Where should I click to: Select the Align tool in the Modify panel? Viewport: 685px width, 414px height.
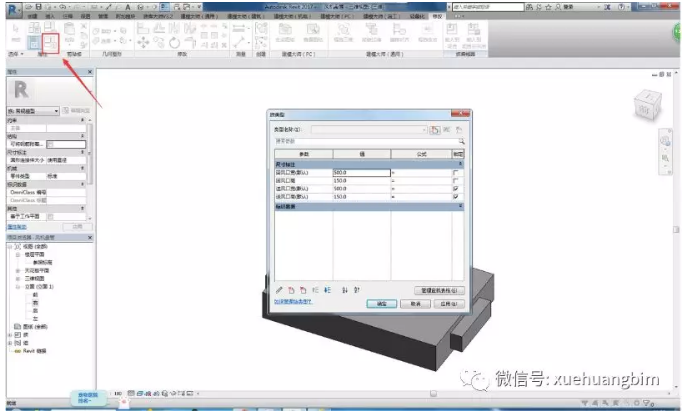pyautogui.click(x=142, y=28)
